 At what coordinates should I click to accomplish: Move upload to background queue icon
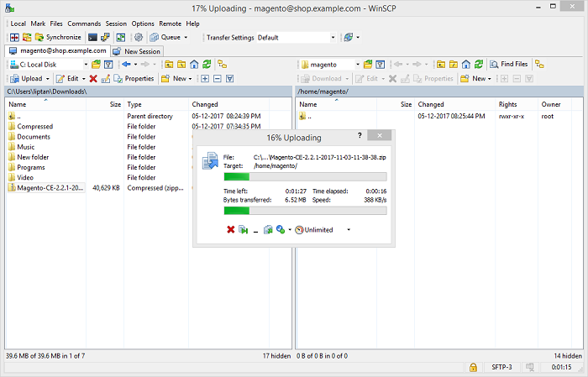(x=268, y=229)
